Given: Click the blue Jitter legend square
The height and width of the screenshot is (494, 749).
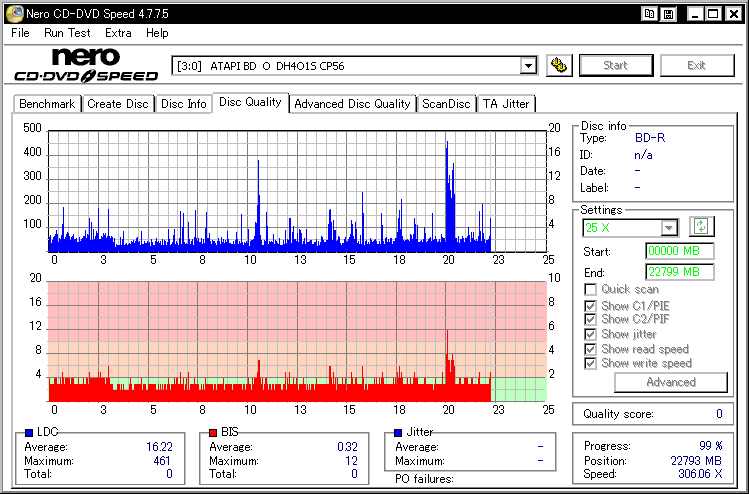Looking at the screenshot, I should pos(398,432).
